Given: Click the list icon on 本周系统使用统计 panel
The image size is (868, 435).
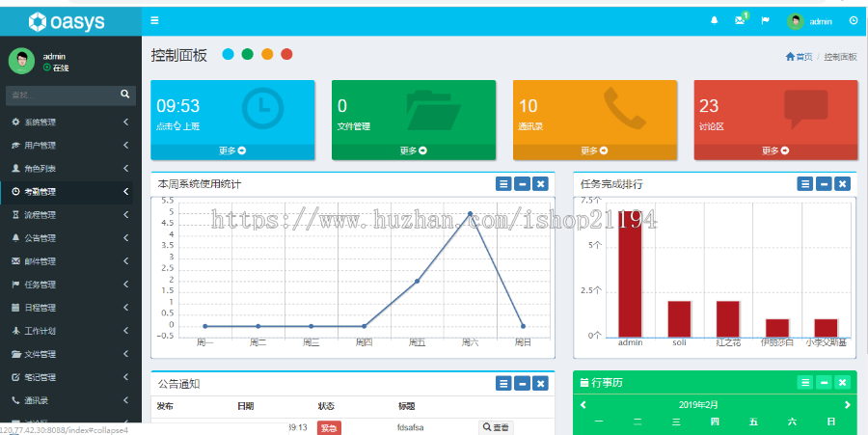Looking at the screenshot, I should pos(503,183).
